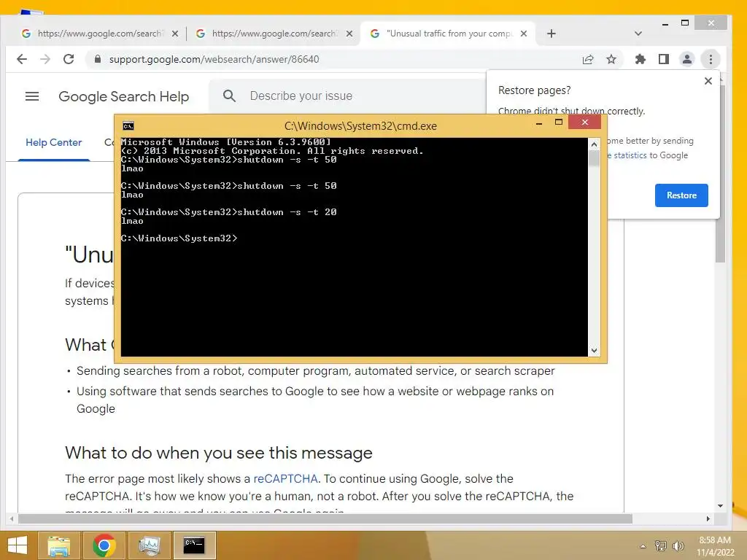View site information via padlock icon
This screenshot has height=560, width=747.
(x=98, y=59)
